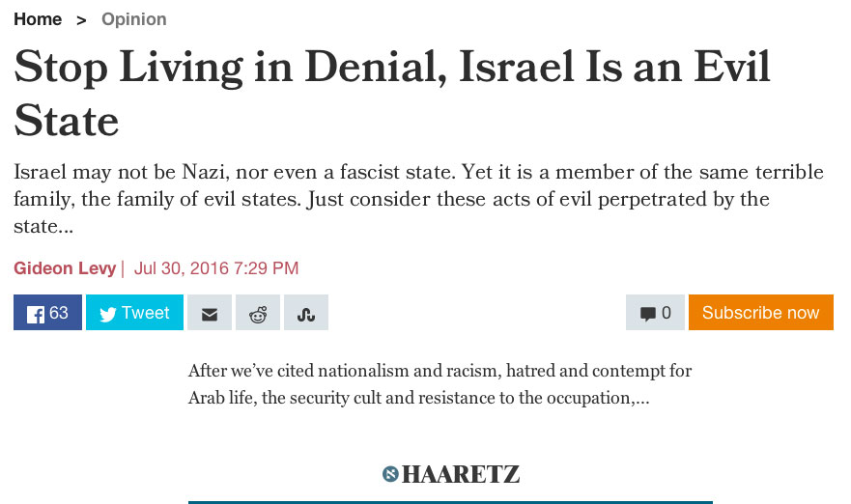The image size is (851, 504).
Task: Open the comments speech bubble button
Action: 655,313
